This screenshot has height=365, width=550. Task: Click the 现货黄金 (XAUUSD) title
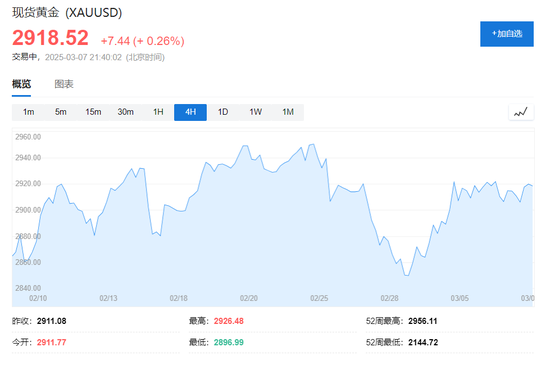click(67, 13)
